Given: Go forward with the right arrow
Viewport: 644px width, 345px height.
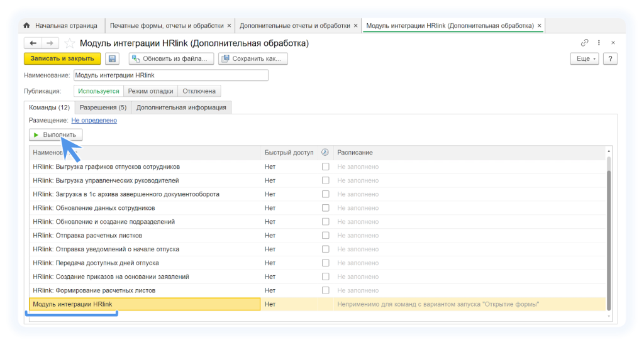Looking at the screenshot, I should point(50,43).
